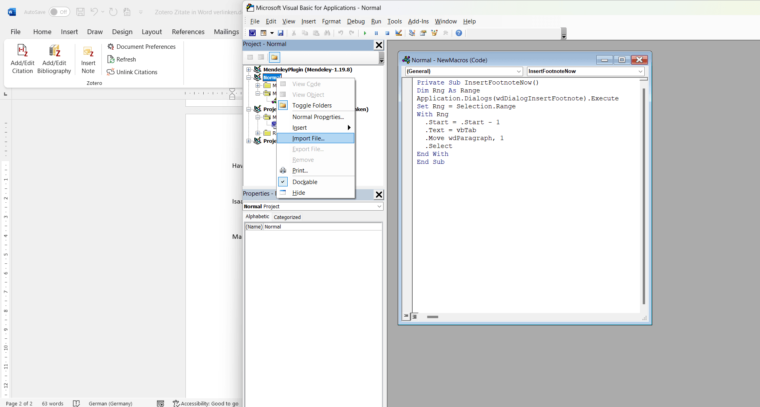Click the Run Sub green play icon
760x407 pixels.
tap(364, 33)
